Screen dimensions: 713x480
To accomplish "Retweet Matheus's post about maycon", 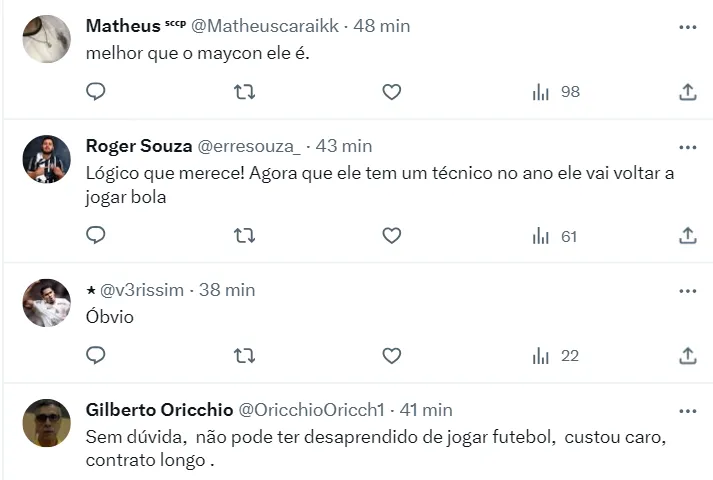I will tap(244, 92).
